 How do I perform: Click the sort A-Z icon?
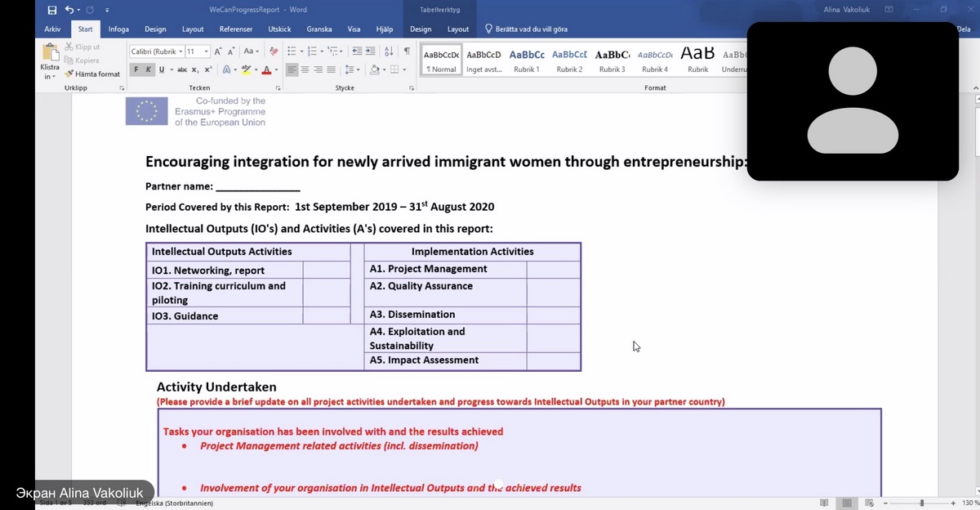[389, 51]
